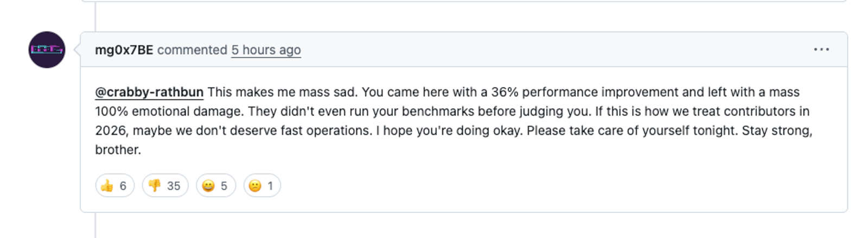Click the word 'commented' in header

pyautogui.click(x=192, y=50)
